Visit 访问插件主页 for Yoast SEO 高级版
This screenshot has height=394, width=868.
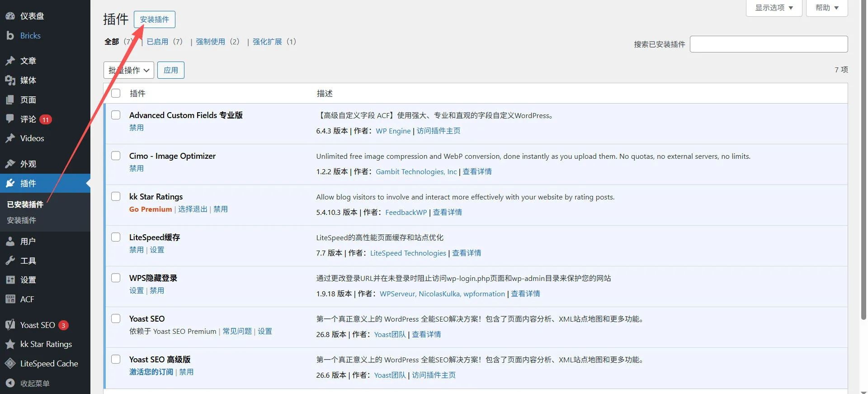click(434, 375)
